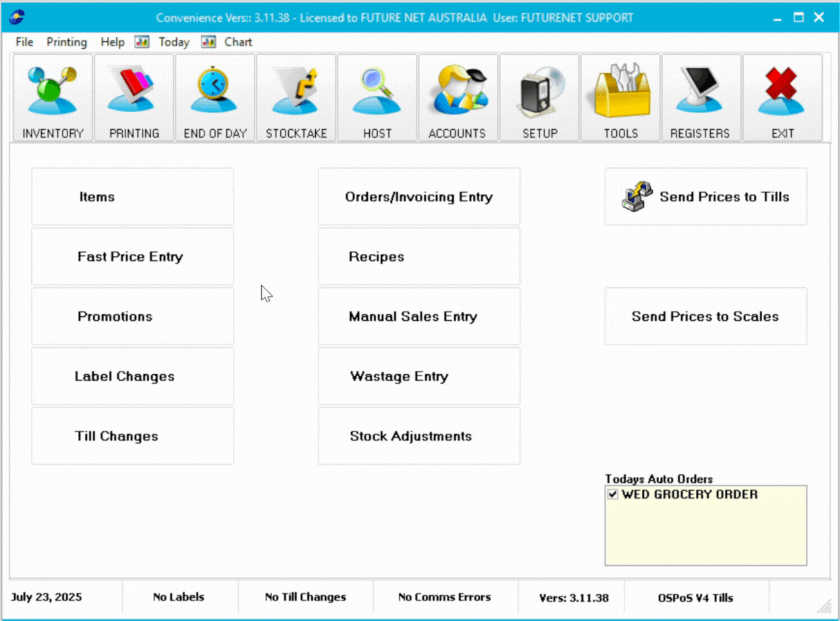The height and width of the screenshot is (621, 840).
Task: Click the WED GROCERY ORDER list entry text
Action: (689, 494)
